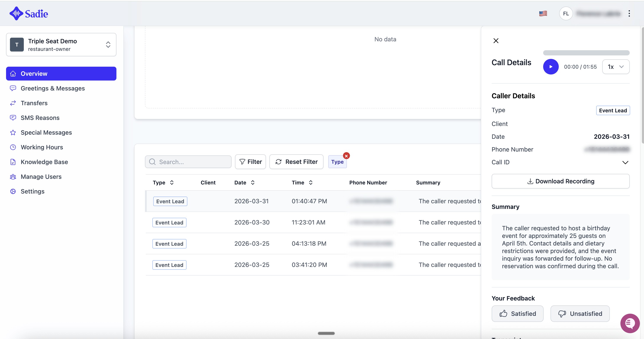Sort calls by Date column
The height and width of the screenshot is (339, 644).
coord(253,182)
